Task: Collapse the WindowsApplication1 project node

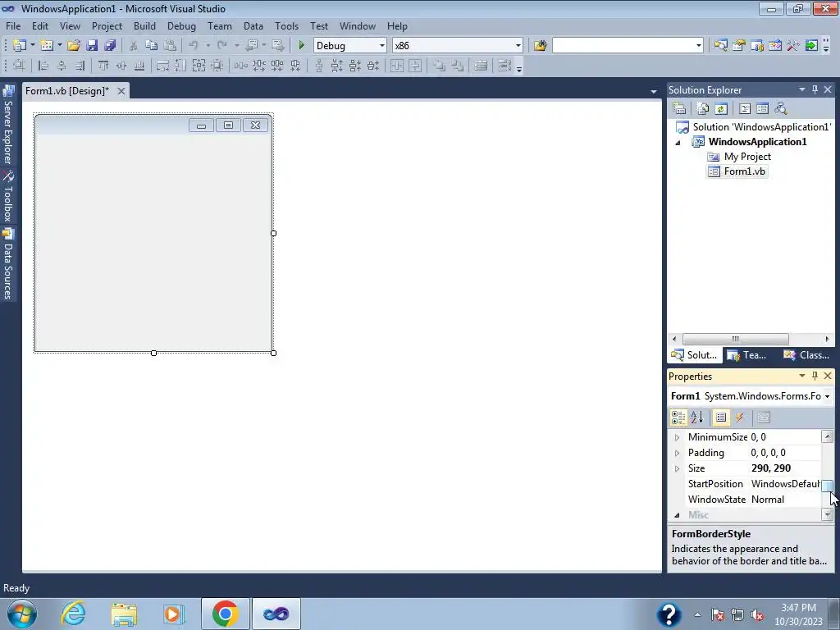Action: pyautogui.click(x=678, y=143)
